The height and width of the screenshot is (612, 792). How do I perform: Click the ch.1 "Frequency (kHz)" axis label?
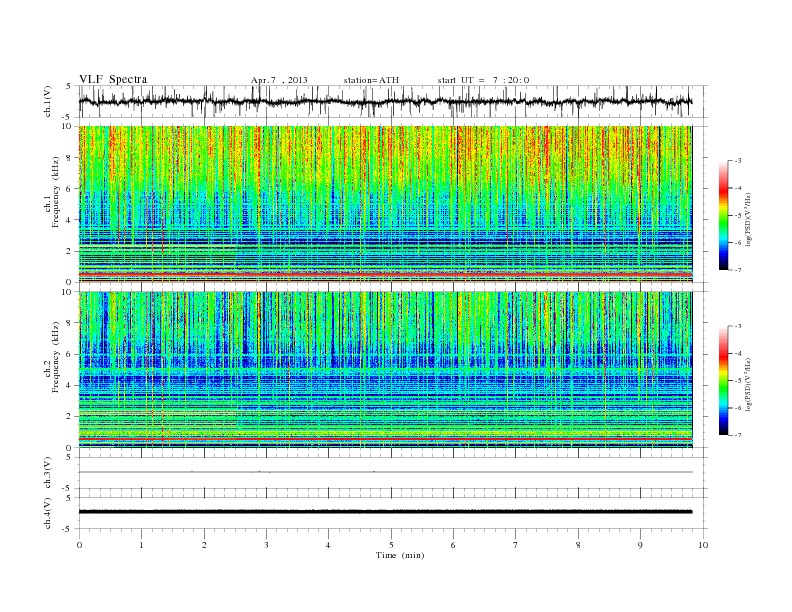(x=56, y=192)
